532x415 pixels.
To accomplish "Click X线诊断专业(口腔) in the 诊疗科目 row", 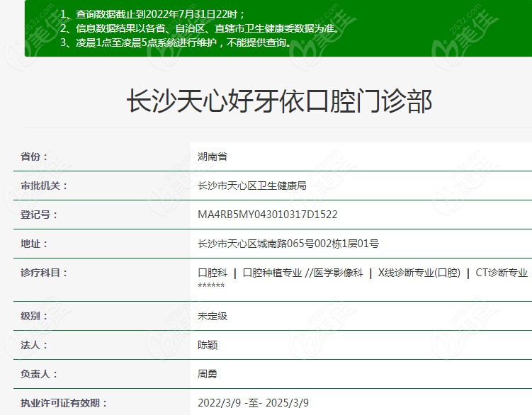I will [x=419, y=273].
